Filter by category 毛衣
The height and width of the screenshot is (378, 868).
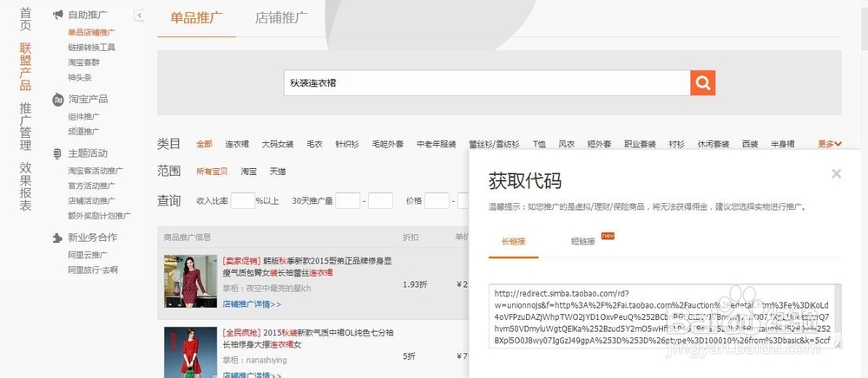[x=314, y=144]
